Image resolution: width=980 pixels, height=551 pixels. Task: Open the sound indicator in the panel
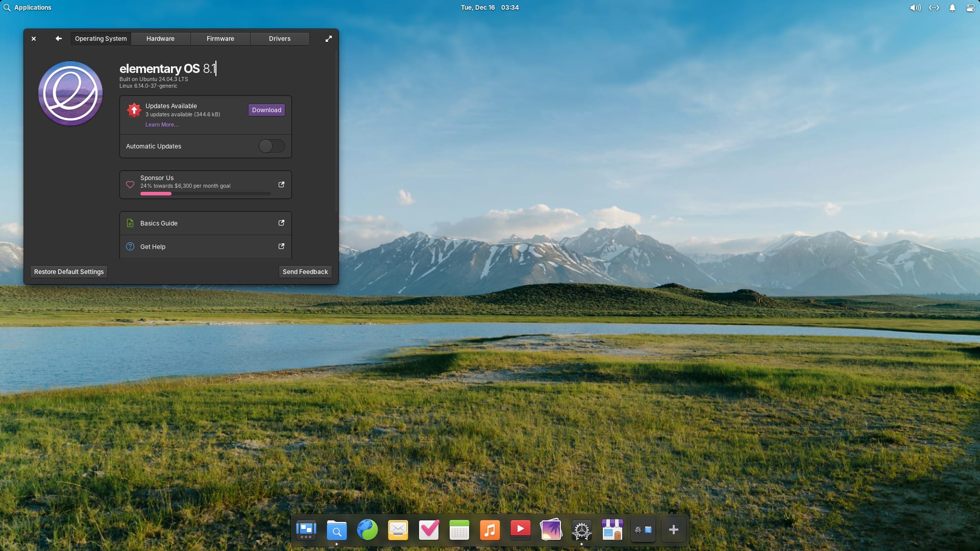(x=915, y=8)
